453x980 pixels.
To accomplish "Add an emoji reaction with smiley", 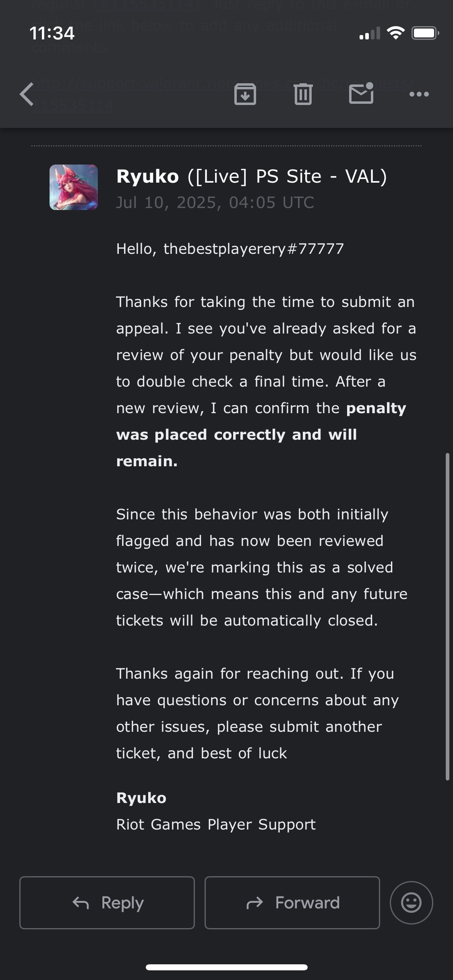I will tap(412, 902).
